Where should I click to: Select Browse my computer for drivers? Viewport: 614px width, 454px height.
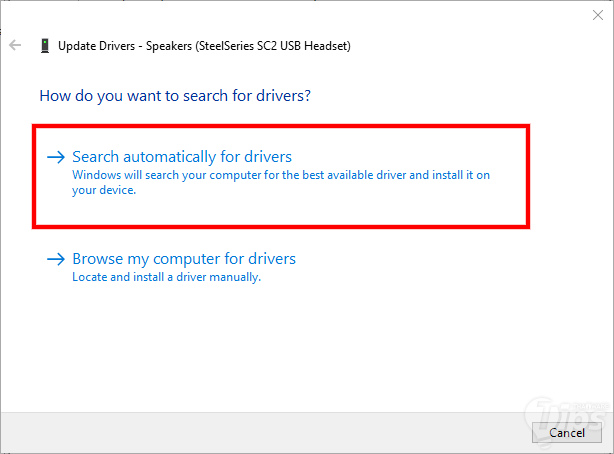(184, 259)
